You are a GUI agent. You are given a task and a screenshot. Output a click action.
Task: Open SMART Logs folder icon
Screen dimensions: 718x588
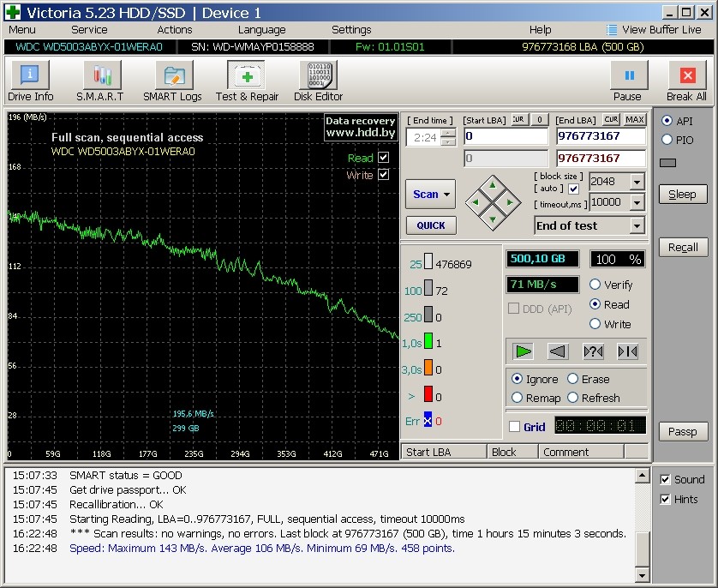[x=175, y=75]
